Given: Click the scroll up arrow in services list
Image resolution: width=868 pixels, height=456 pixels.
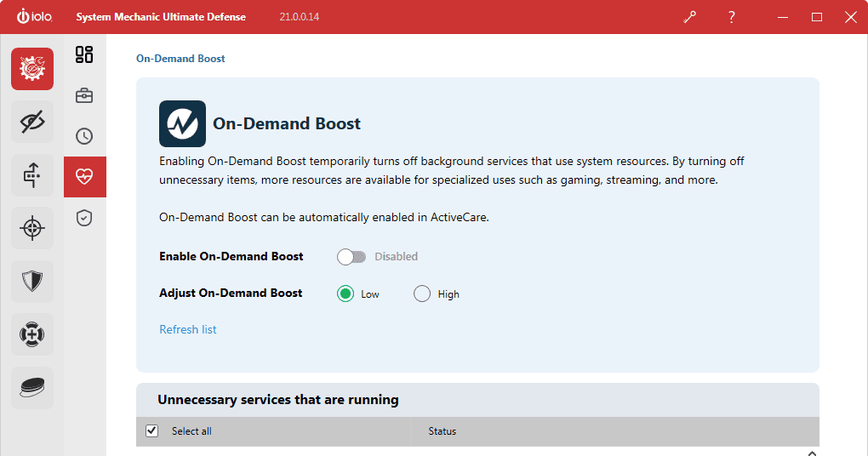Looking at the screenshot, I should pos(812,453).
